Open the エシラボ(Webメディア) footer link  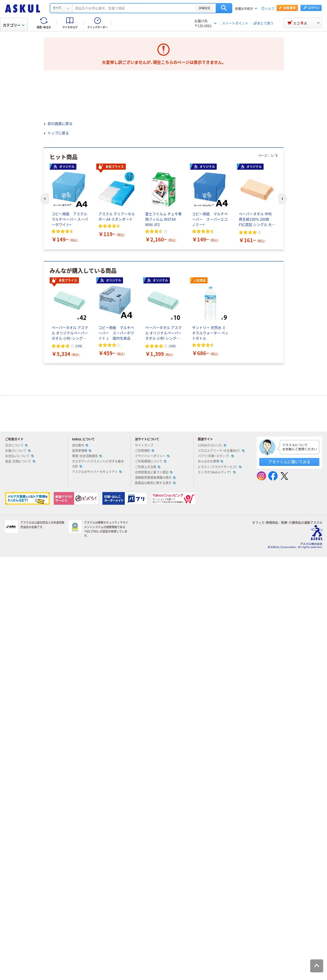click(214, 472)
